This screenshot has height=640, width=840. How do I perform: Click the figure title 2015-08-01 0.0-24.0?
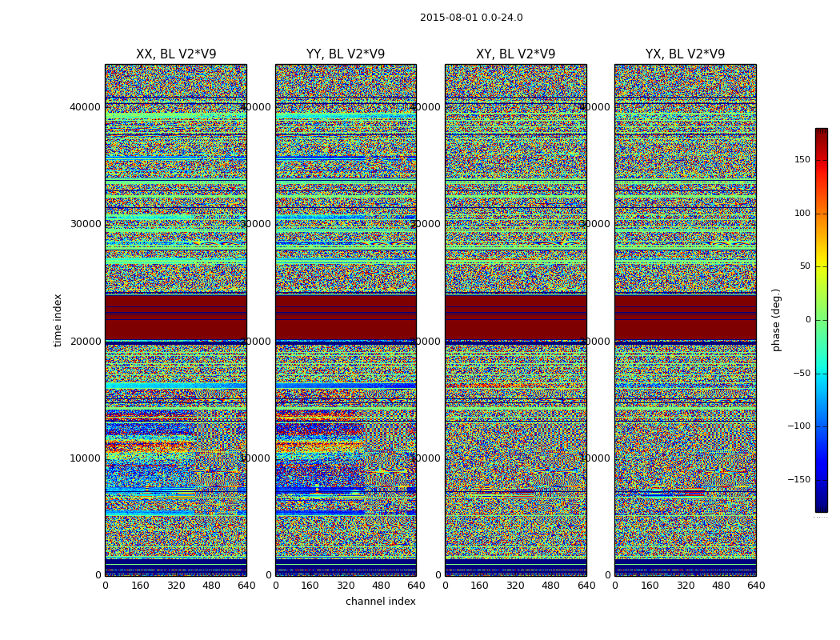(x=471, y=18)
